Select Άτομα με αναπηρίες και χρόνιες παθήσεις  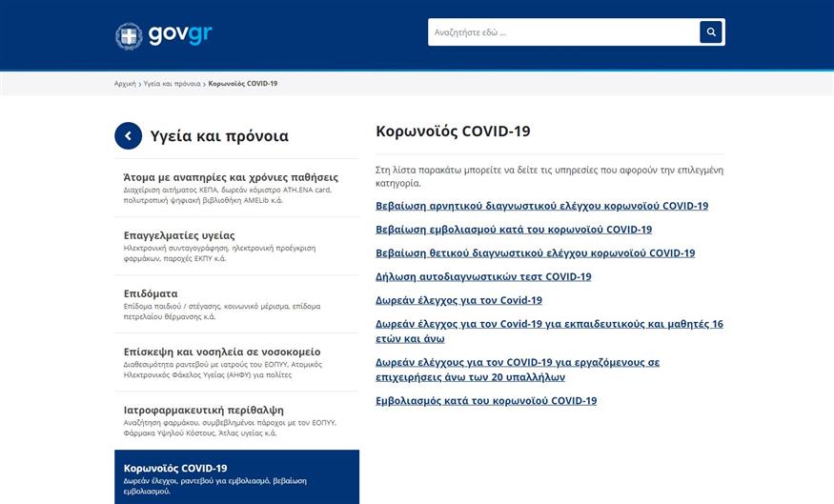click(231, 177)
